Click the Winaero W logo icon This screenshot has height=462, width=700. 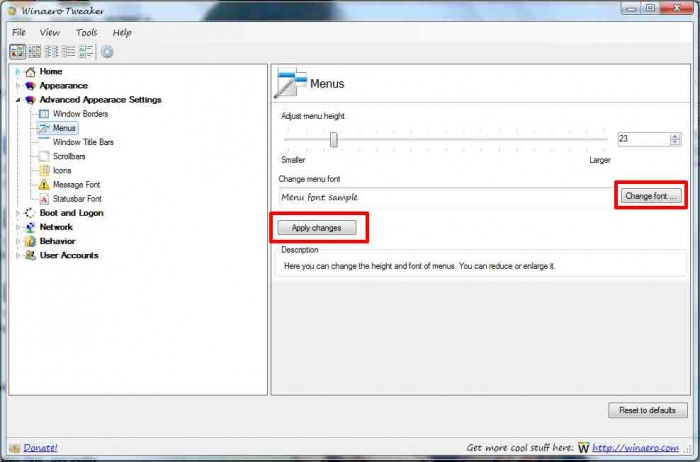point(583,447)
